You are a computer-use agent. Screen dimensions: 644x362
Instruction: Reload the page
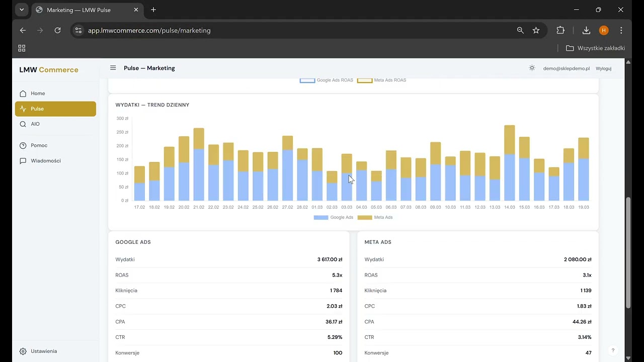point(57,30)
